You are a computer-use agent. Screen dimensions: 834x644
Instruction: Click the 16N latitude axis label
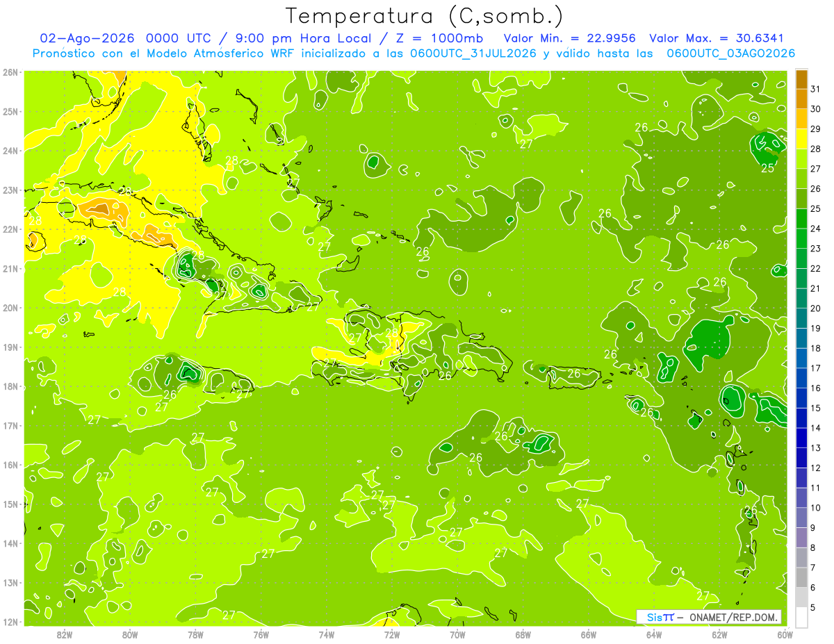point(10,465)
